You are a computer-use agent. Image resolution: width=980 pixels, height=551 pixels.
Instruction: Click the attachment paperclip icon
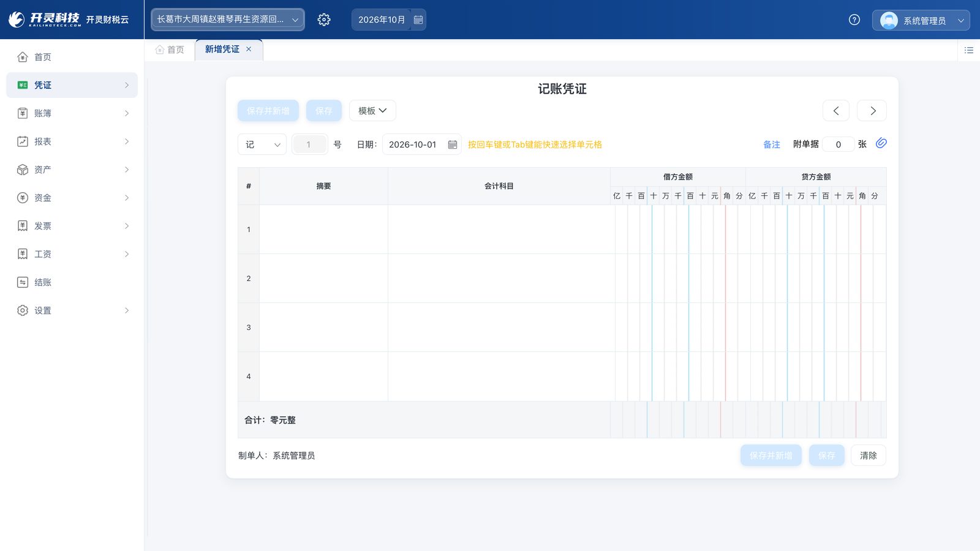pyautogui.click(x=881, y=143)
